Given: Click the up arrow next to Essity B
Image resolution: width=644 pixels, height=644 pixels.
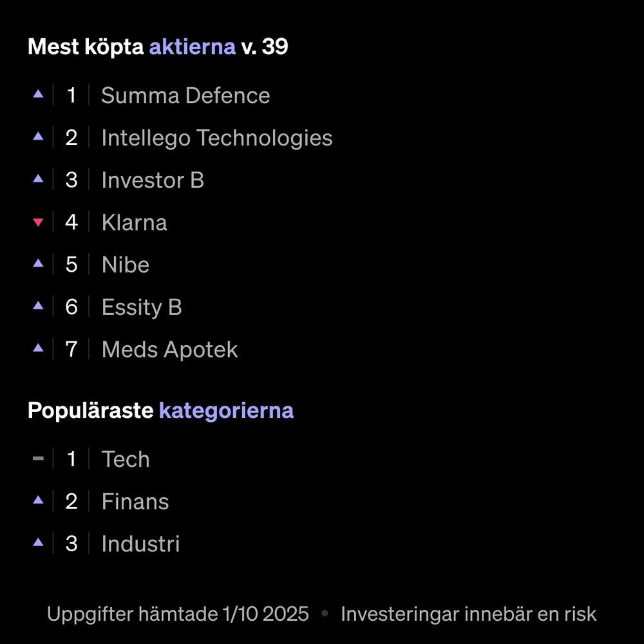Looking at the screenshot, I should (38, 305).
